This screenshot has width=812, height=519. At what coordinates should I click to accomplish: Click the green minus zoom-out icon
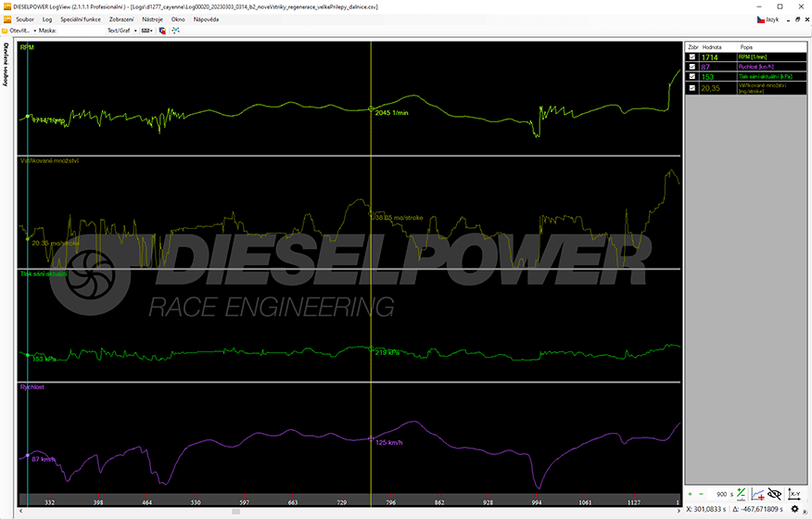[701, 494]
